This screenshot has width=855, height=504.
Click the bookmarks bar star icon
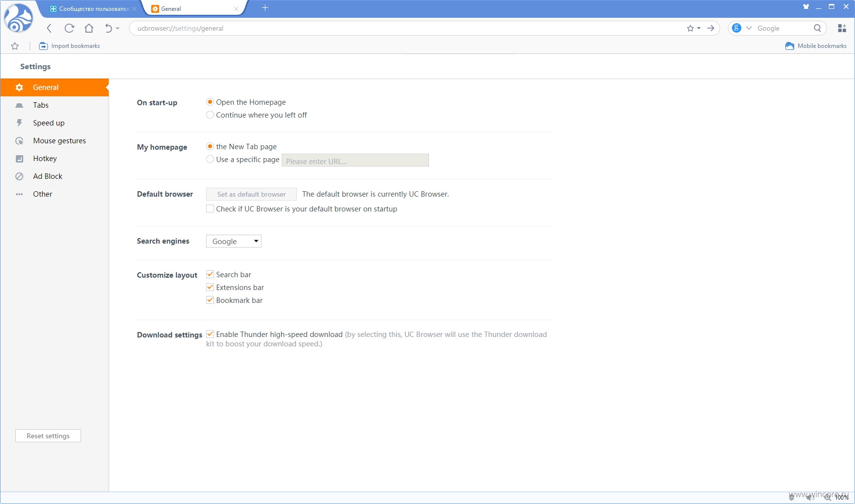[x=15, y=46]
